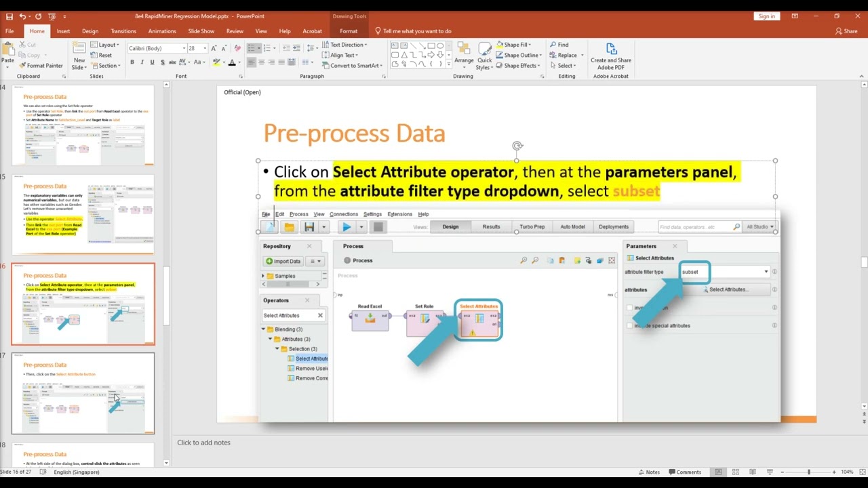Click the Share button
The height and width of the screenshot is (488, 868).
click(x=846, y=31)
